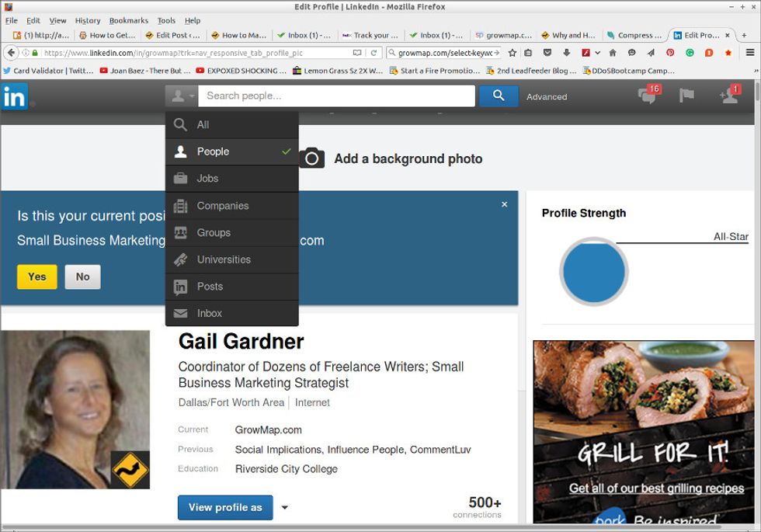Open the bookmarks list clipboard icon
761x532 pixels.
(x=528, y=53)
